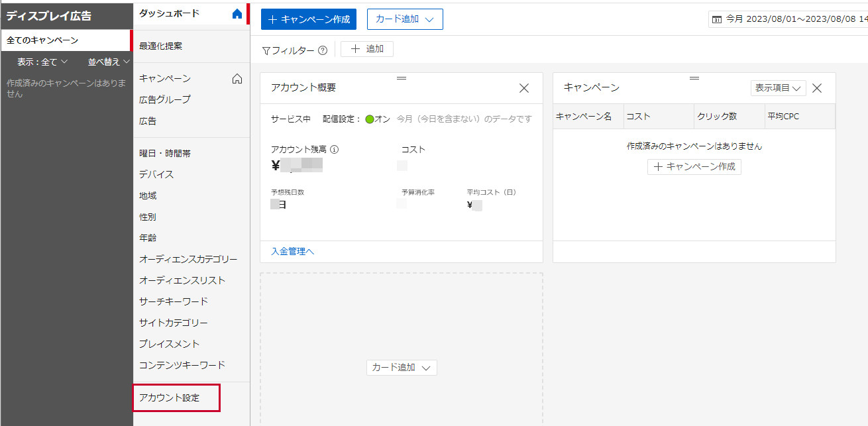Click the home icon next to ダッシュボード
The image size is (868, 426).
click(x=237, y=13)
